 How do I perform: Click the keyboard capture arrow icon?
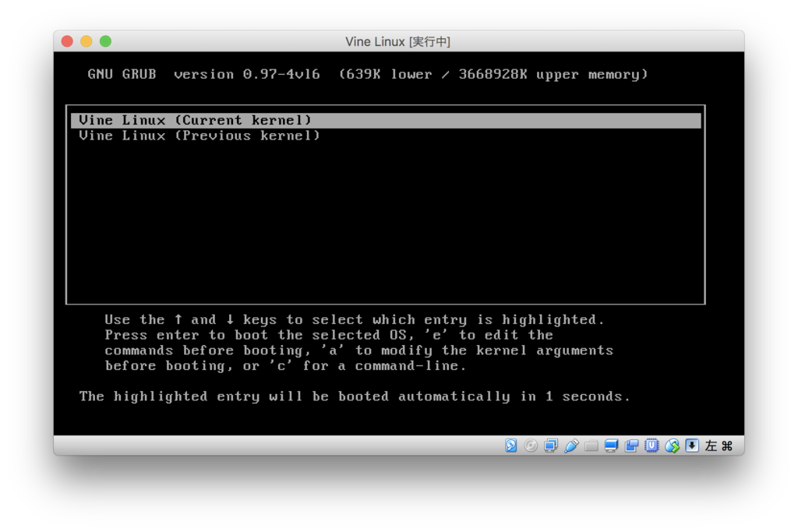click(692, 446)
